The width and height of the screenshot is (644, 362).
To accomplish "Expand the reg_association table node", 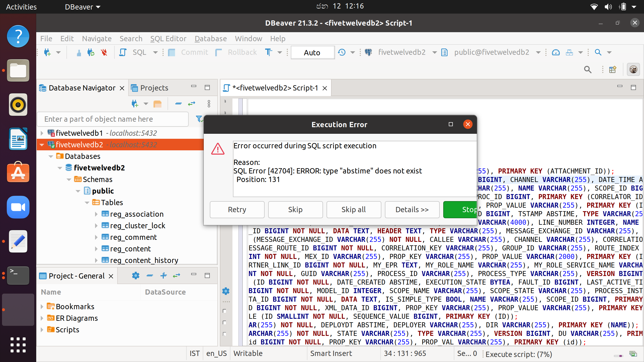I will [x=96, y=214].
